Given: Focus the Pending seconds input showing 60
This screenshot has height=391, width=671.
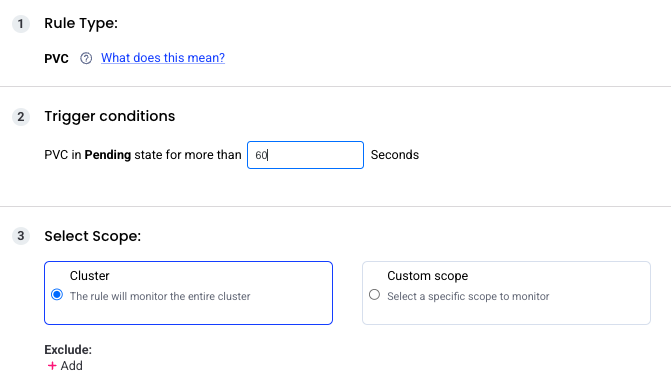Looking at the screenshot, I should (305, 155).
